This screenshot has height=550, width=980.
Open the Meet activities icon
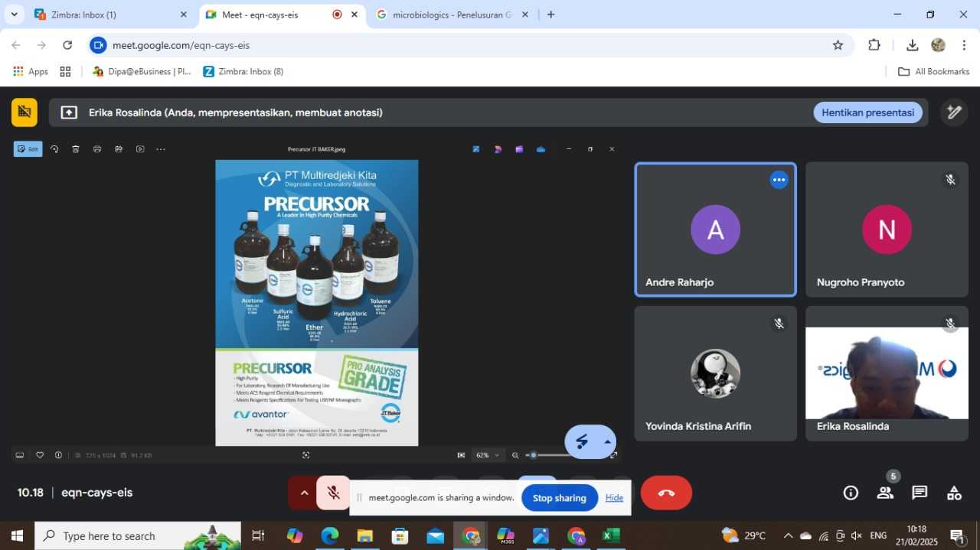954,493
